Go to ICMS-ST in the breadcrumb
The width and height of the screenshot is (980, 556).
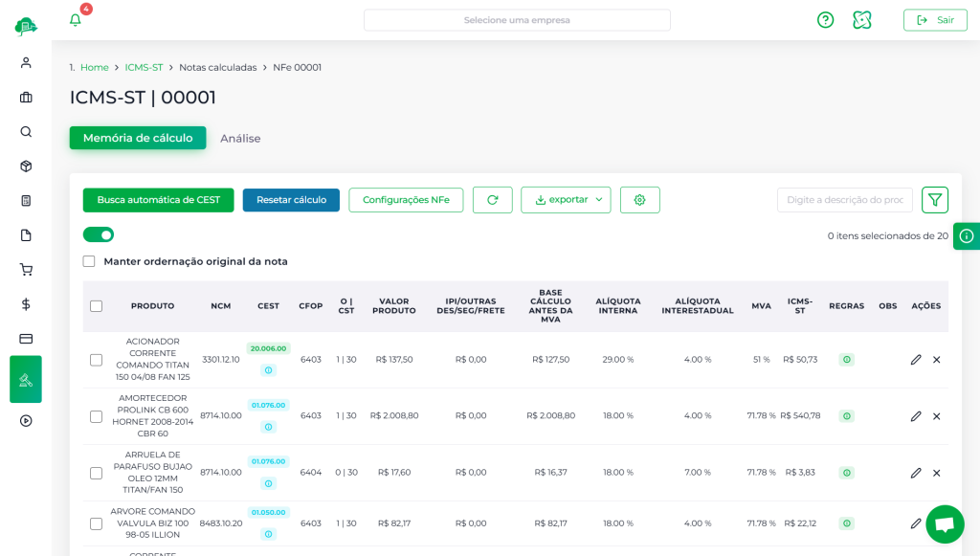tap(144, 68)
